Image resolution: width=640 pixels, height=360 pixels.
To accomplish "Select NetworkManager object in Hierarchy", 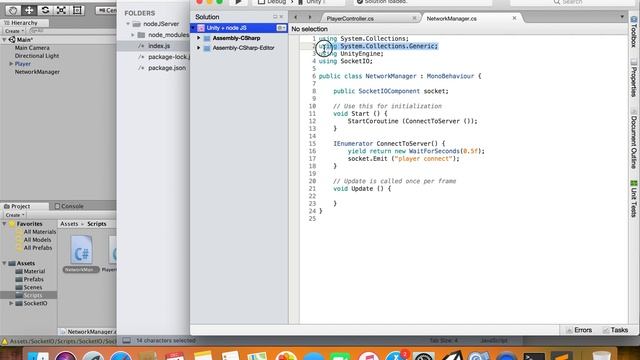I will pos(37,72).
